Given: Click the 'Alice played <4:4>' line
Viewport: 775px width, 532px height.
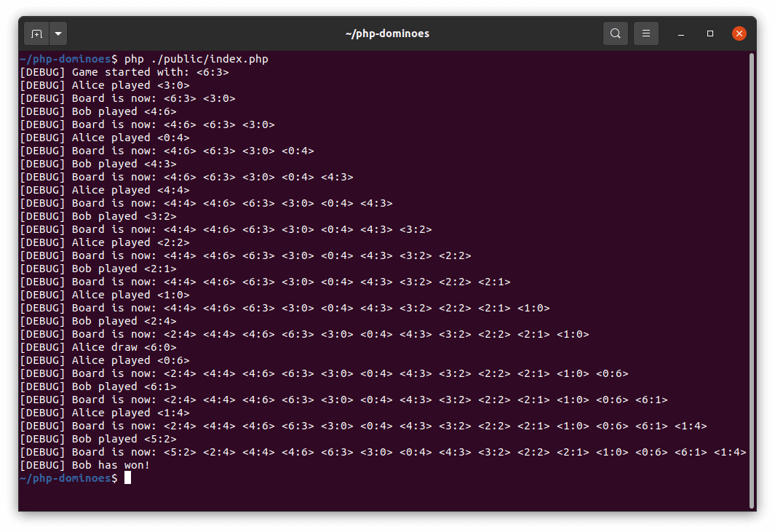Looking at the screenshot, I should (x=105, y=190).
